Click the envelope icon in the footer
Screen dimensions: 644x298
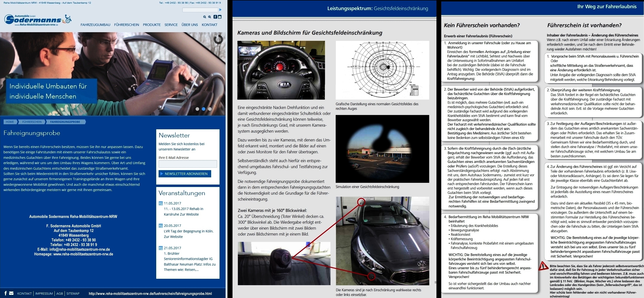point(11,293)
